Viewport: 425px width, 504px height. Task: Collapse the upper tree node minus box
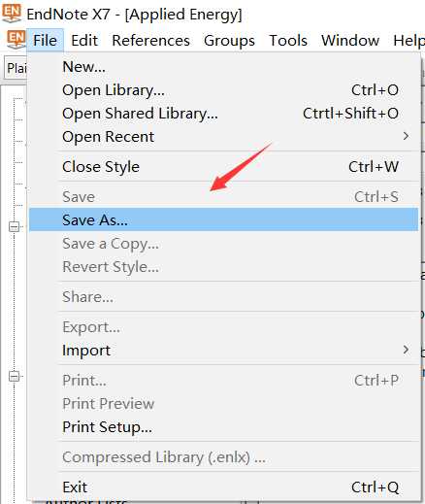14,226
